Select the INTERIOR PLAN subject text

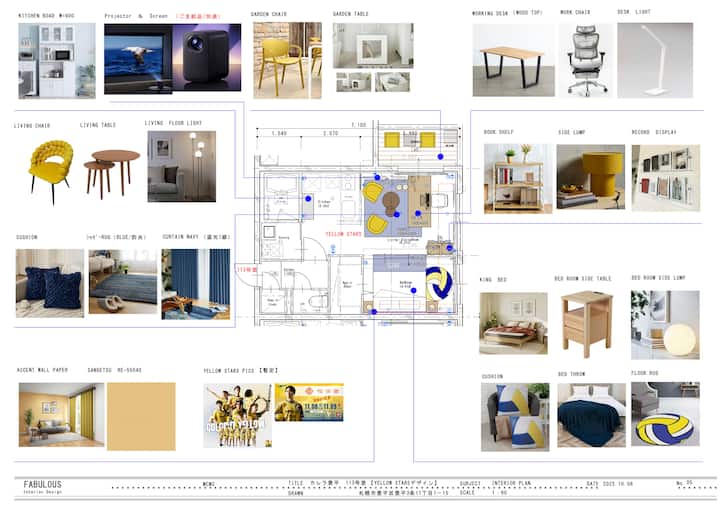[511, 483]
